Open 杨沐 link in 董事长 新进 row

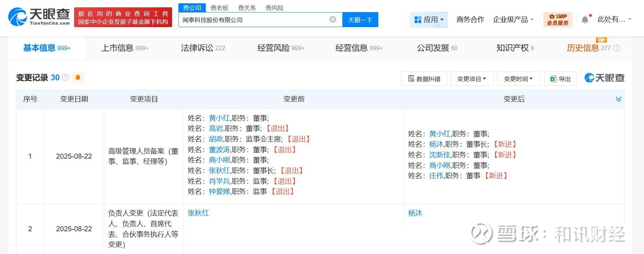(436, 144)
